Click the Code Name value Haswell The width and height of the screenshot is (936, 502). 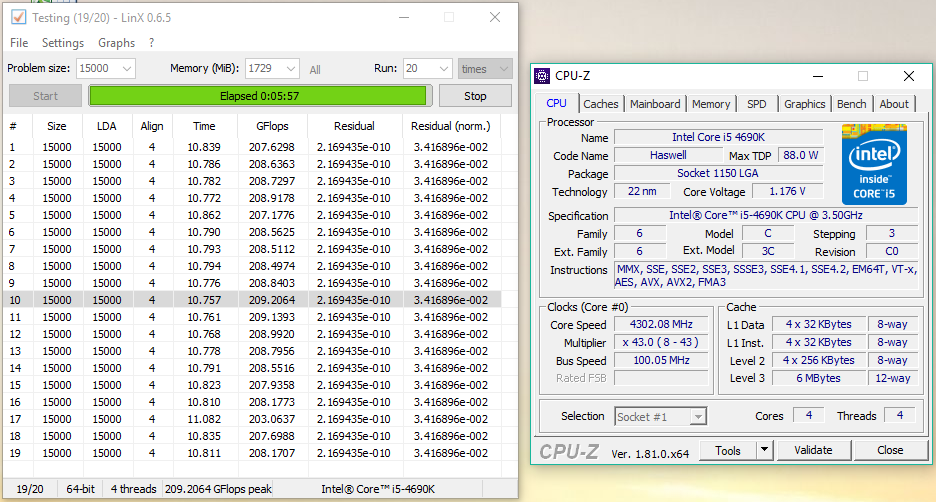(668, 155)
